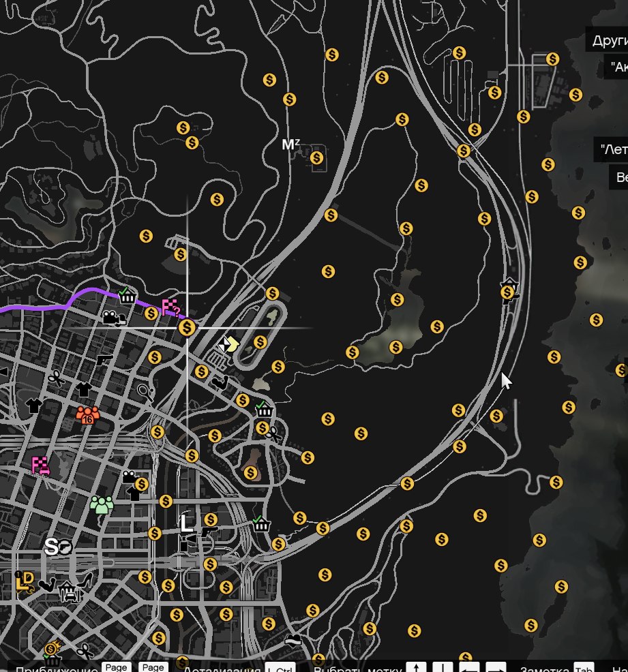Select checked basket near the east scissors icon
628x672 pixels.
pyautogui.click(x=264, y=410)
